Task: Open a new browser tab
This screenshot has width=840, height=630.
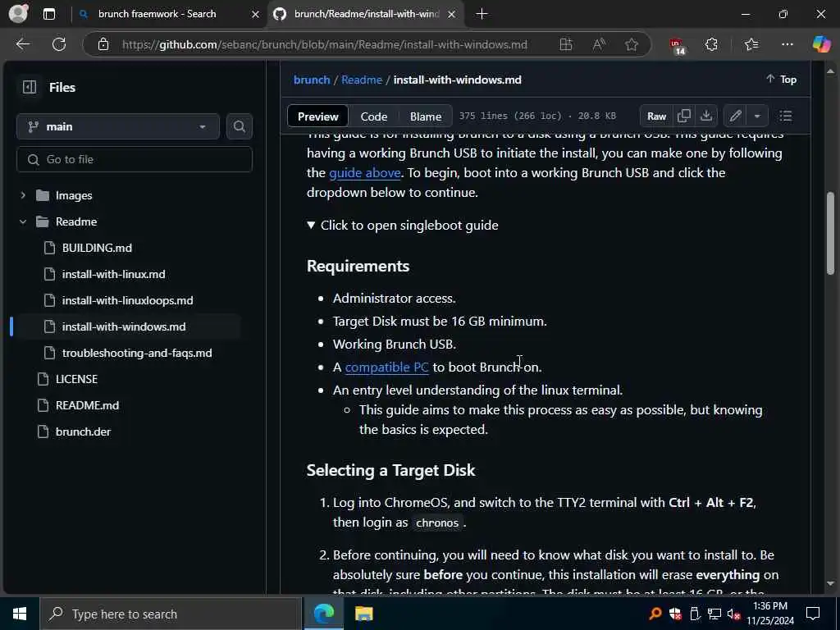Action: (x=482, y=14)
